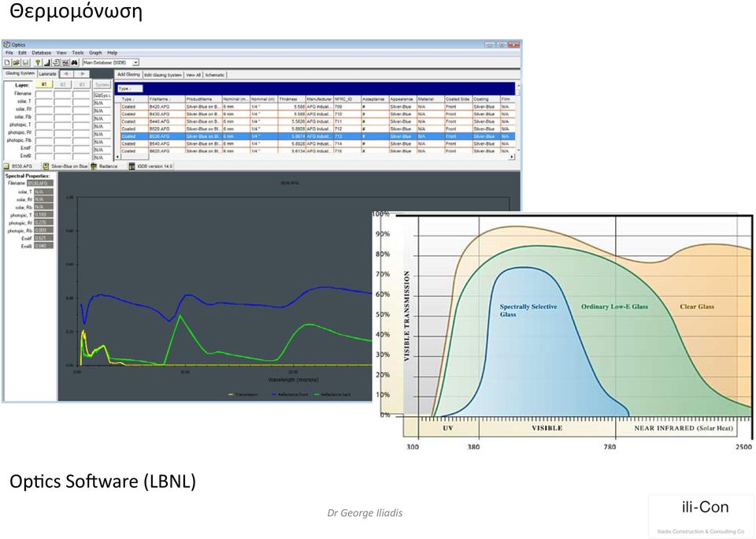Image resolution: width=756 pixels, height=539 pixels.
Task: Sort by the Coated Side column header
Action: 458,99
